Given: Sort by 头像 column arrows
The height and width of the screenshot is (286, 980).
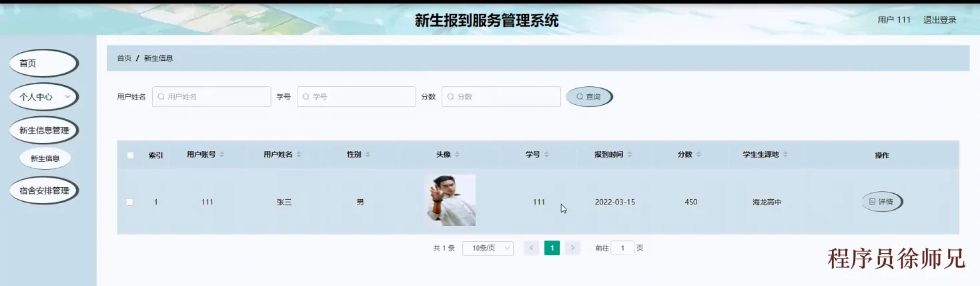Looking at the screenshot, I should [457, 154].
